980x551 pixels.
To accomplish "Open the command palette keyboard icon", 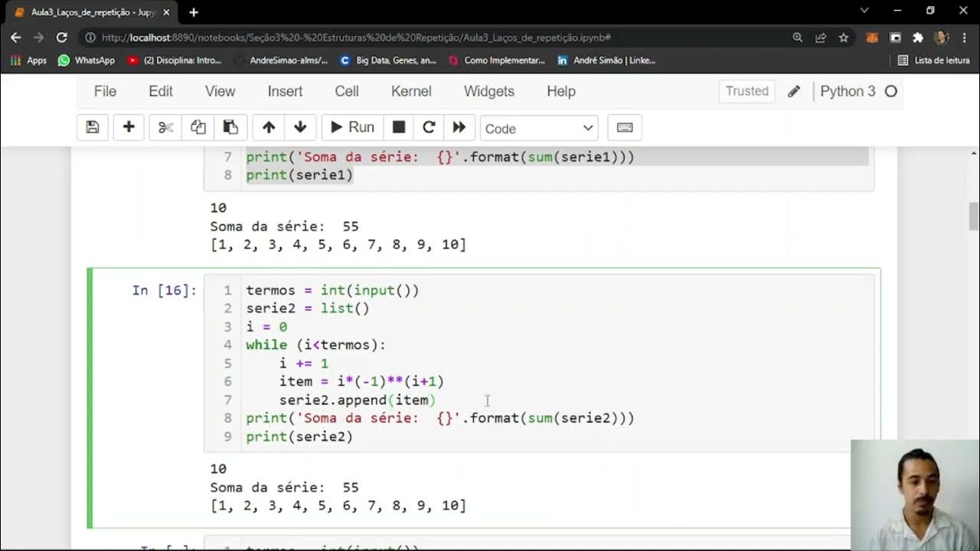I will click(625, 127).
